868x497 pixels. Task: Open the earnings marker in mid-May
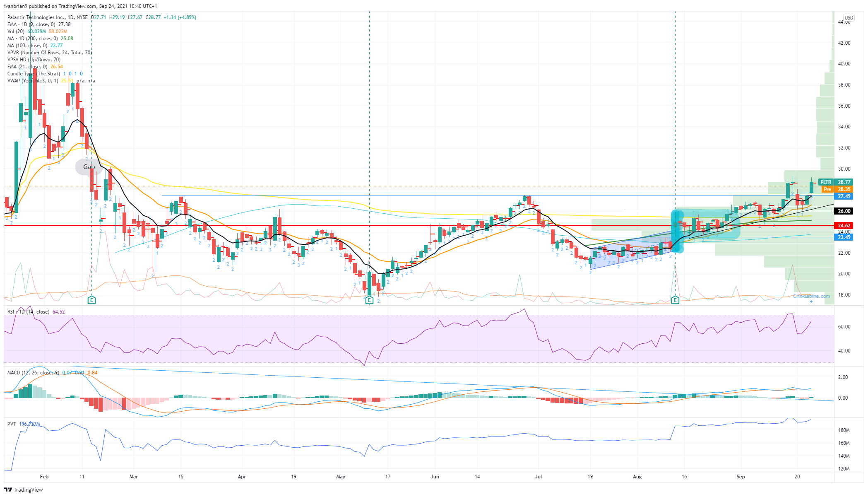370,300
